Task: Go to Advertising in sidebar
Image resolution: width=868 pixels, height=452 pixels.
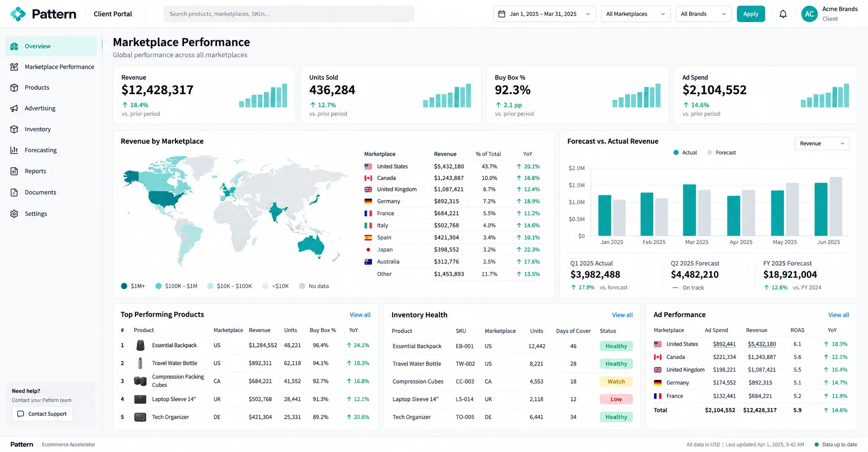Action: [51, 108]
